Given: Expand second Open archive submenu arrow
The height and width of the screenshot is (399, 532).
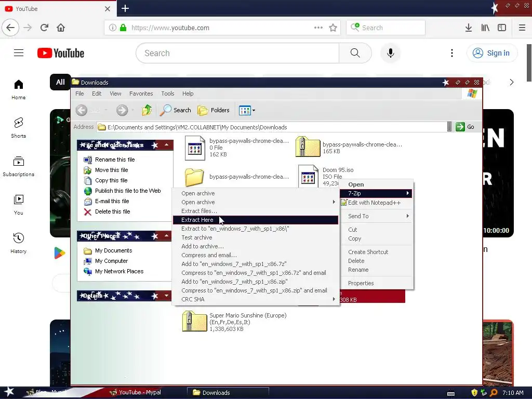Looking at the screenshot, I should pos(334,202).
